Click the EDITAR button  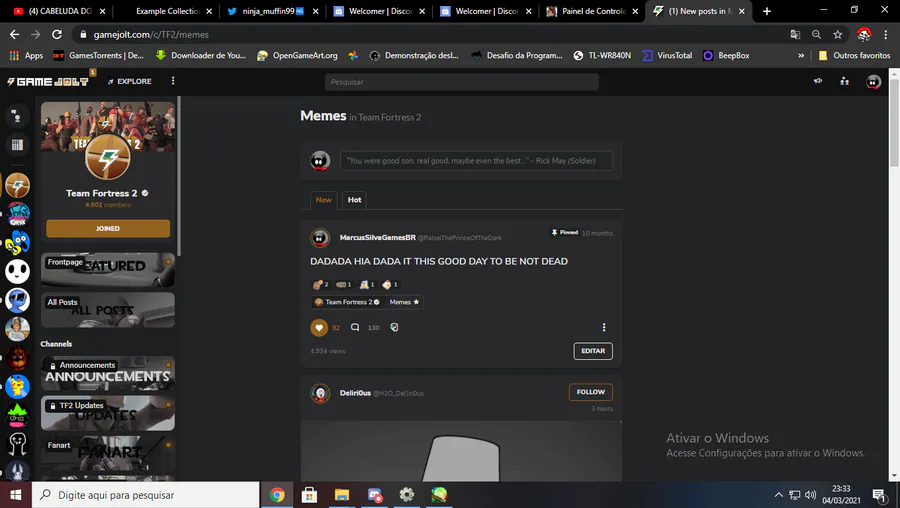coord(593,351)
